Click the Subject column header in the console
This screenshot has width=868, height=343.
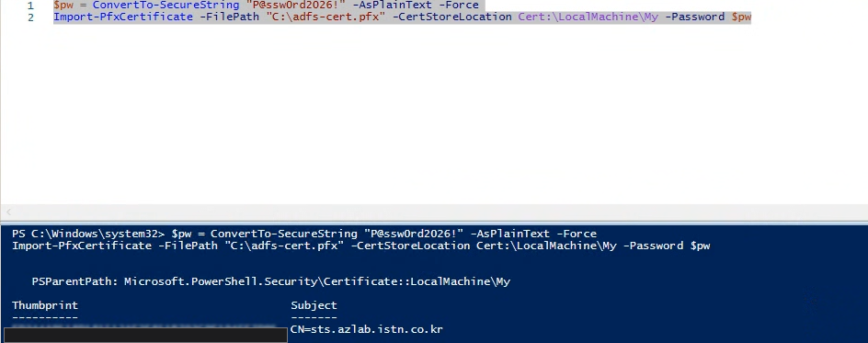(314, 305)
